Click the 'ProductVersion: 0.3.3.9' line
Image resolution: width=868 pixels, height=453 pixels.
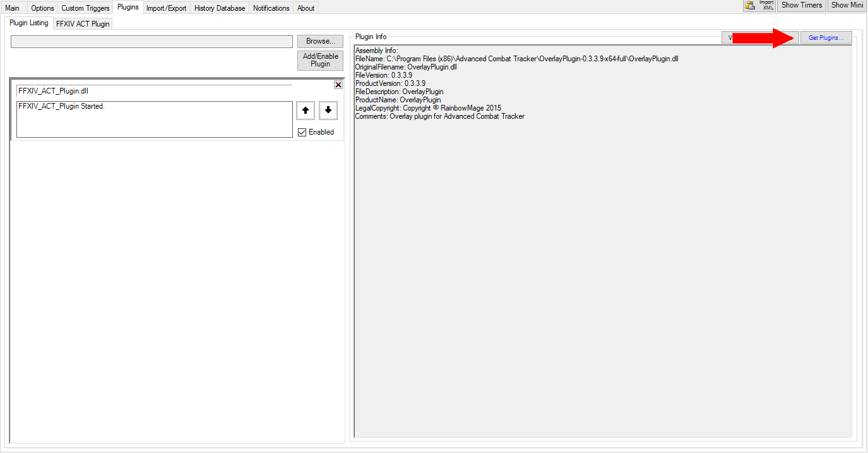(x=390, y=83)
